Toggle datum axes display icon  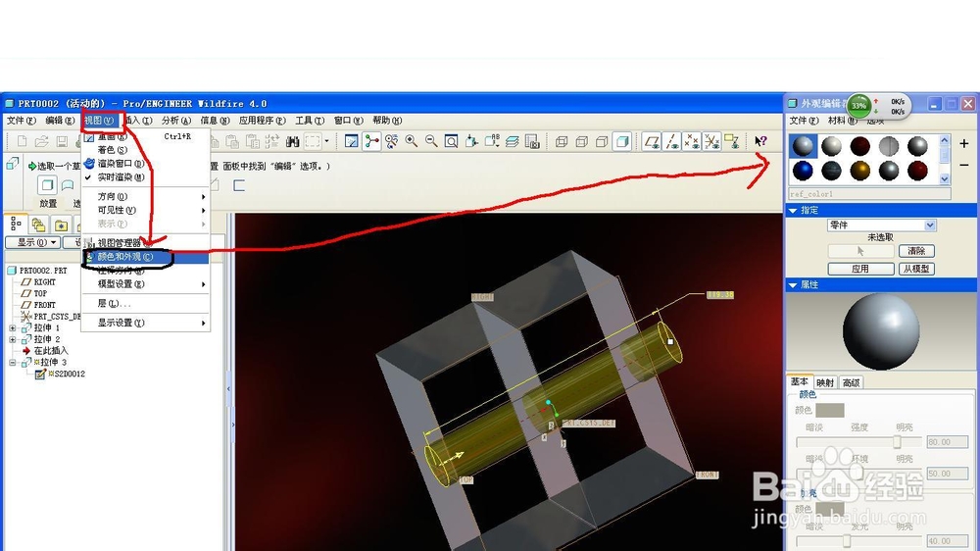click(x=672, y=142)
